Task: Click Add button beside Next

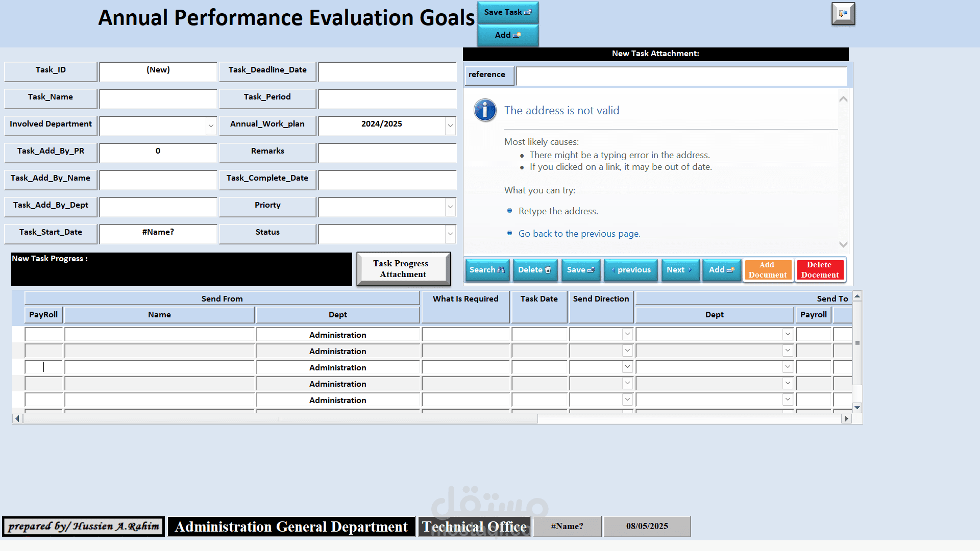Action: tap(722, 270)
